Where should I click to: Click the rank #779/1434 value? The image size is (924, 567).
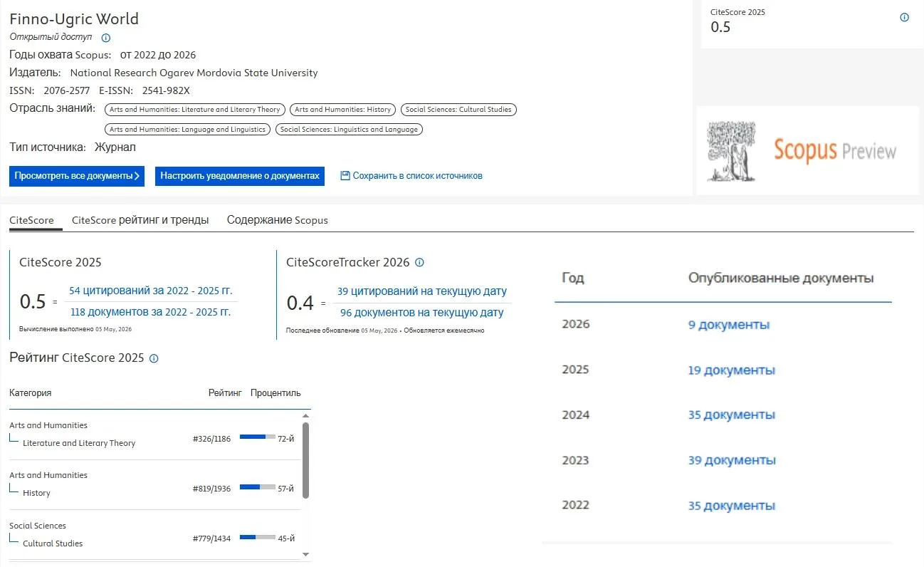211,539
